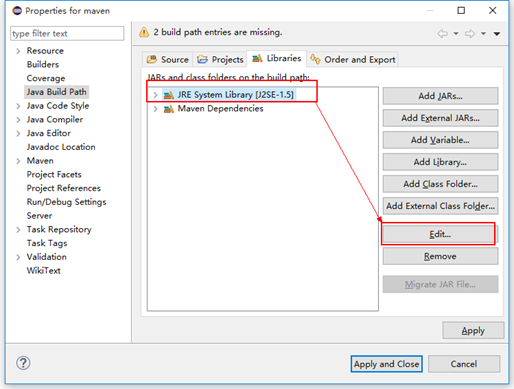Expand the Java Compiler node
The image size is (514, 389).
(18, 120)
